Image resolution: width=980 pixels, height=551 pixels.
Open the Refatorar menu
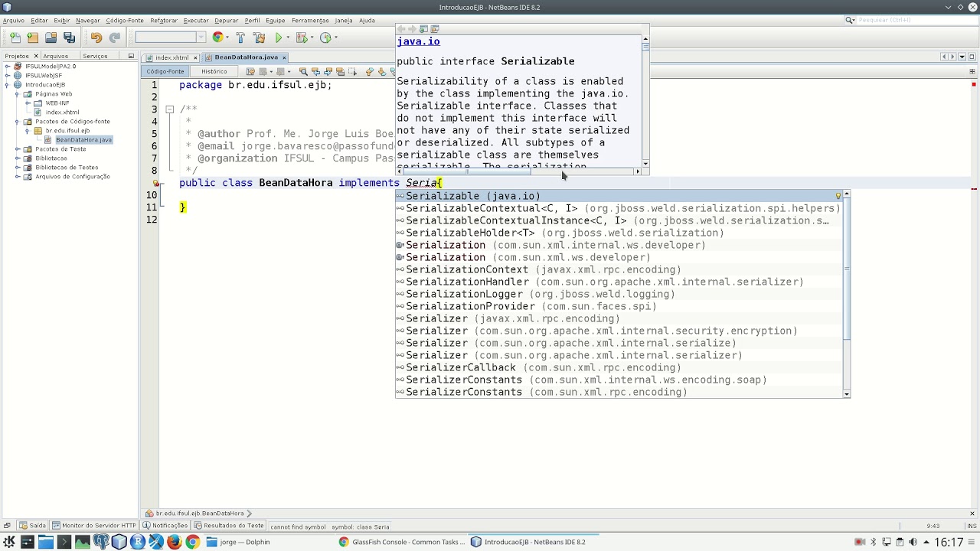pyautogui.click(x=164, y=21)
